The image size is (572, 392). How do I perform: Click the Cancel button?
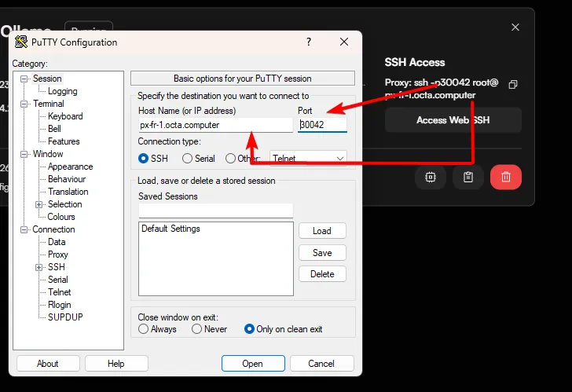tap(321, 364)
